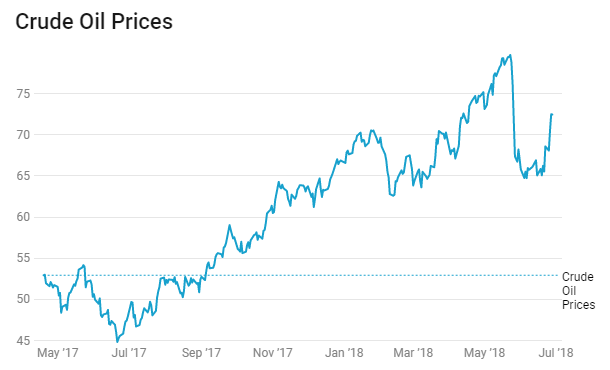This screenshot has height=370, width=610.
Task: Click the 70 y-axis value
Action: (x=23, y=135)
